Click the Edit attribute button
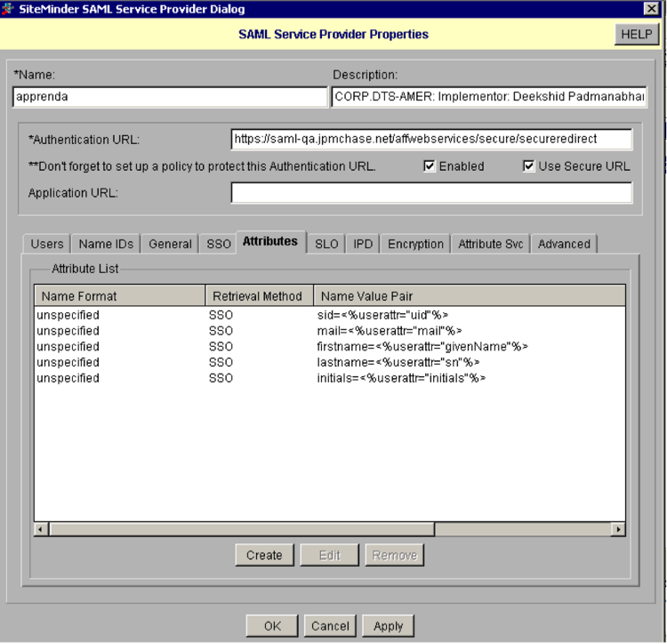 [329, 555]
